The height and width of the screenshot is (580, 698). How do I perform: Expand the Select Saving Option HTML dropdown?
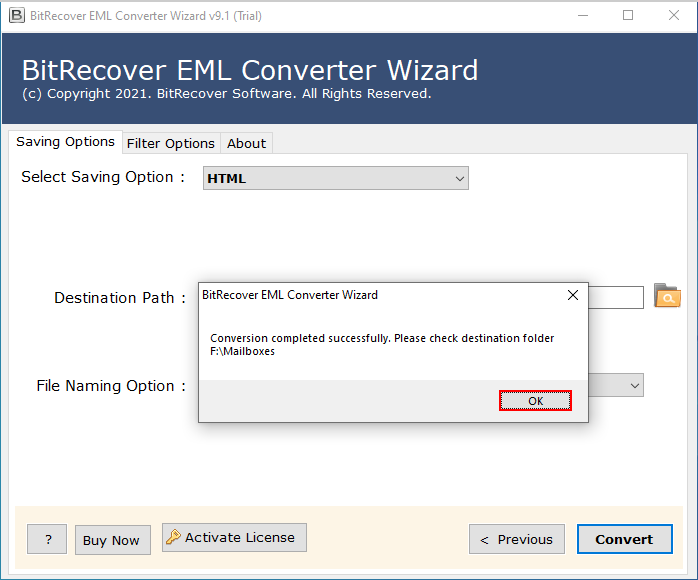tap(336, 178)
